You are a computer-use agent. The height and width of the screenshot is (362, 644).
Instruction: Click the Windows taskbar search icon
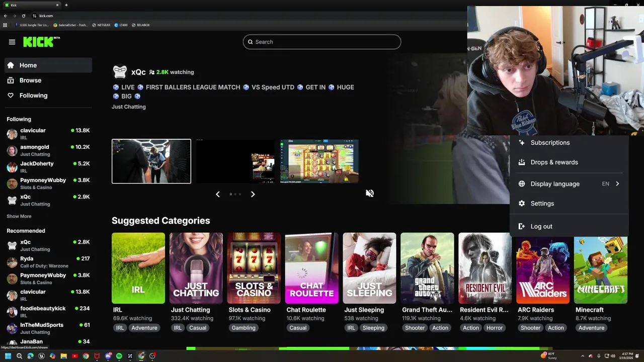pyautogui.click(x=19, y=356)
